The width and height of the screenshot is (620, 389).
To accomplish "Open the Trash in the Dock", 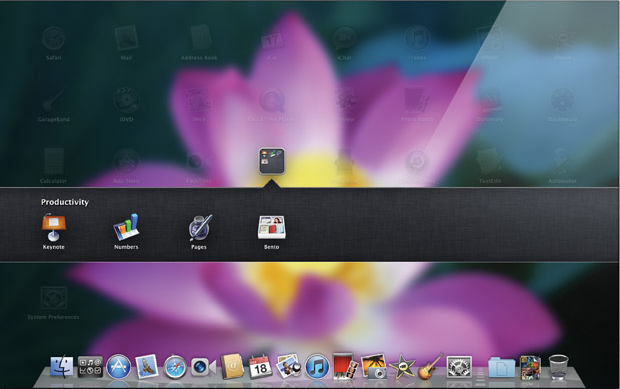I will 558,367.
